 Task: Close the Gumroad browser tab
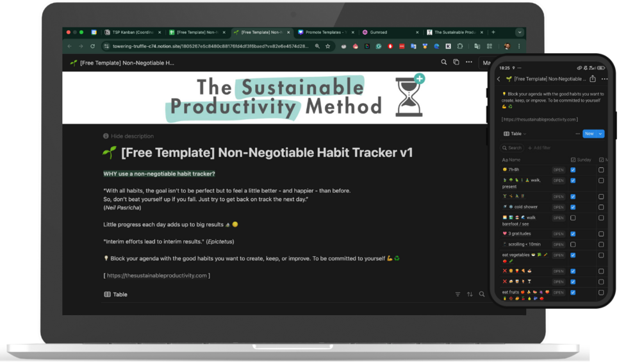(417, 32)
